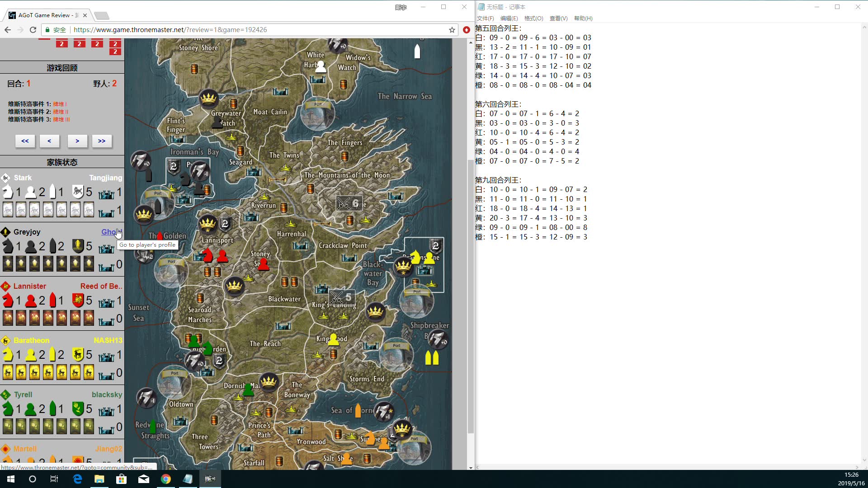Viewport: 868px width, 488px height.
Task: Click crown token near Lannisport
Action: (208, 223)
